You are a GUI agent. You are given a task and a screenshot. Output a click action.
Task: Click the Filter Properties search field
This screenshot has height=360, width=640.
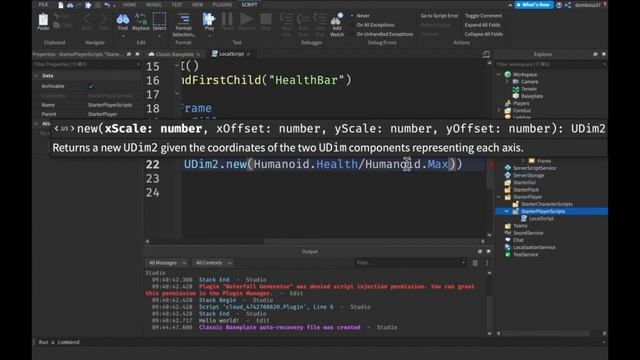(86, 64)
